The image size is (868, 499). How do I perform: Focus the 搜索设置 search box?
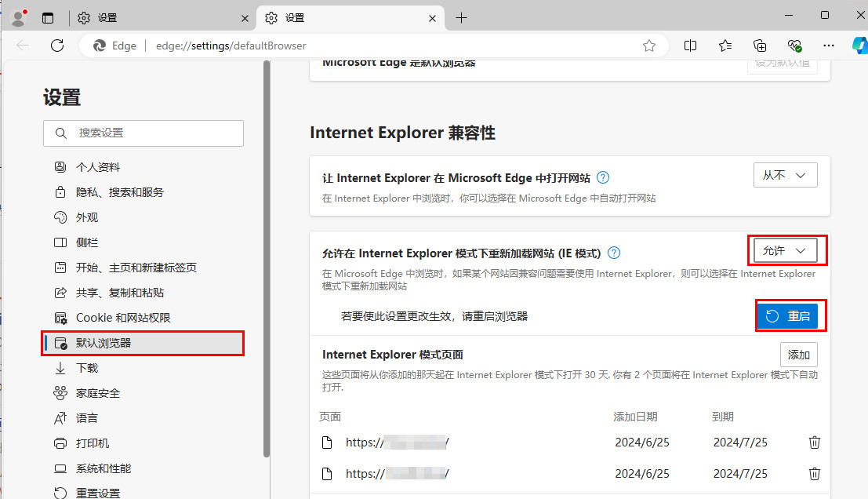click(x=143, y=133)
